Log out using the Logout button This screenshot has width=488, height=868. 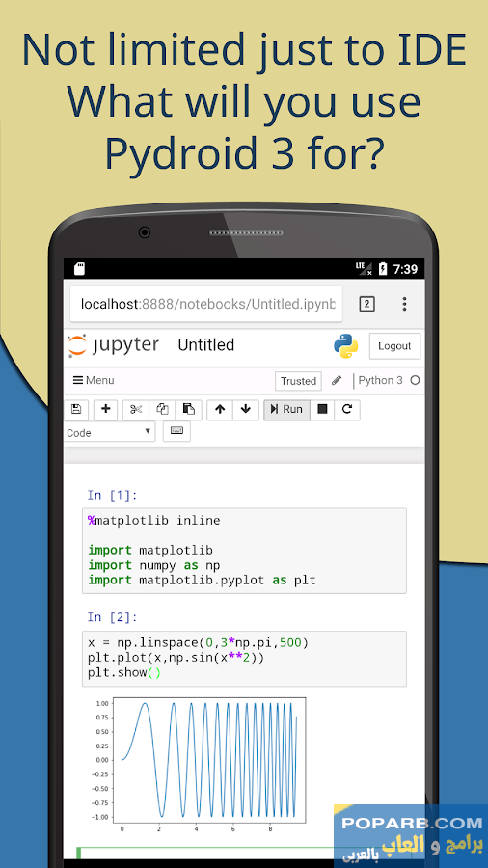[x=394, y=346]
